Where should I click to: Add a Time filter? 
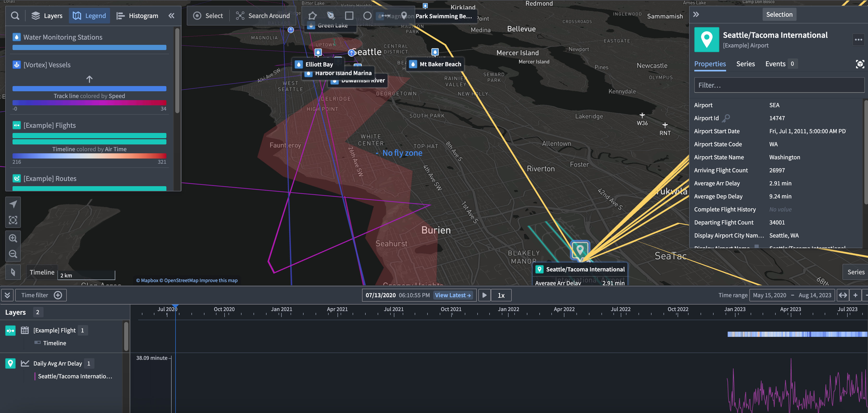tap(41, 295)
